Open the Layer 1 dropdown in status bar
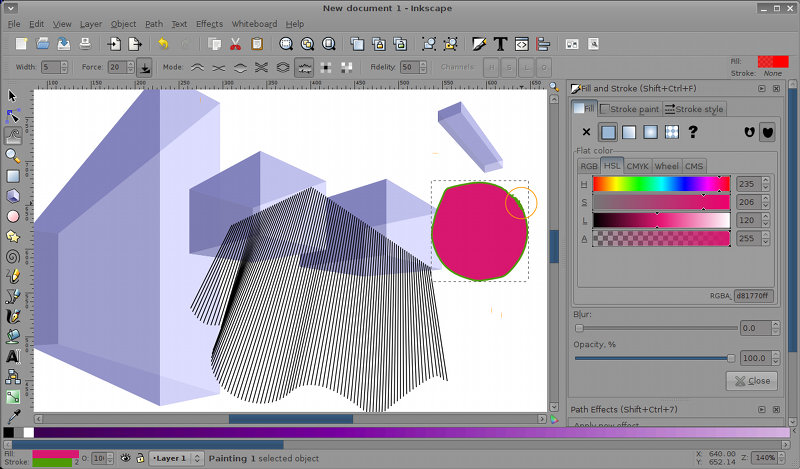The image size is (800, 469). (x=173, y=458)
